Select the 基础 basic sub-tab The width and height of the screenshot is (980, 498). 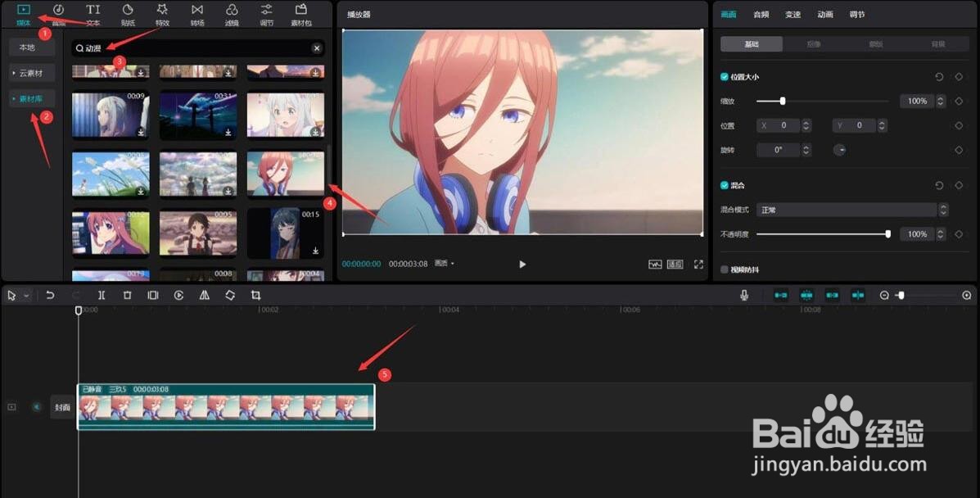(752, 43)
